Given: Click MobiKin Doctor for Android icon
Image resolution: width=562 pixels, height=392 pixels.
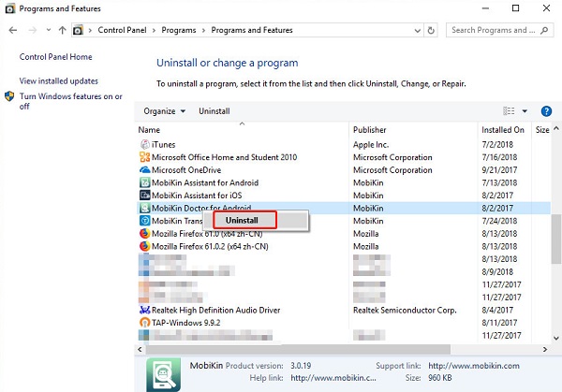Looking at the screenshot, I should pyautogui.click(x=144, y=208).
